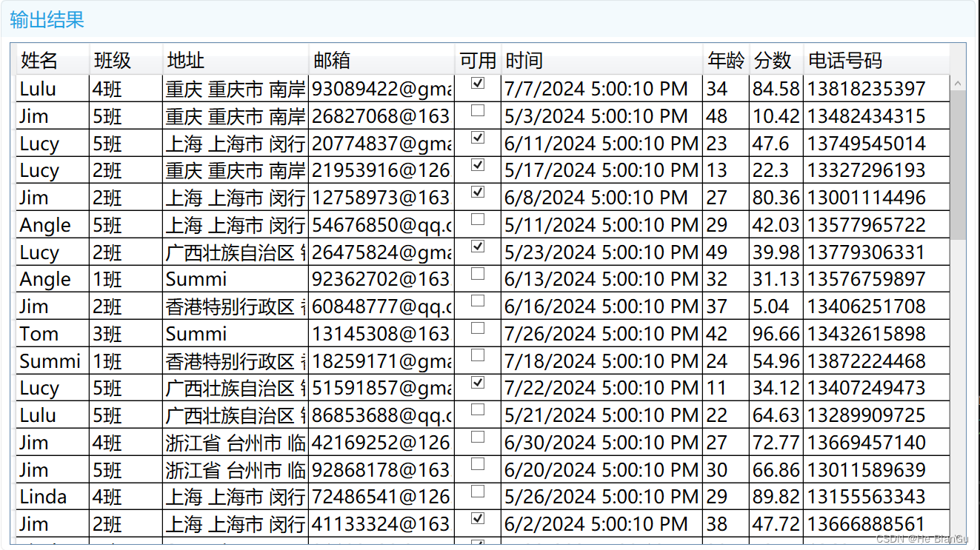Click the score cell 84.58
The width and height of the screenshot is (980, 550).
click(776, 89)
